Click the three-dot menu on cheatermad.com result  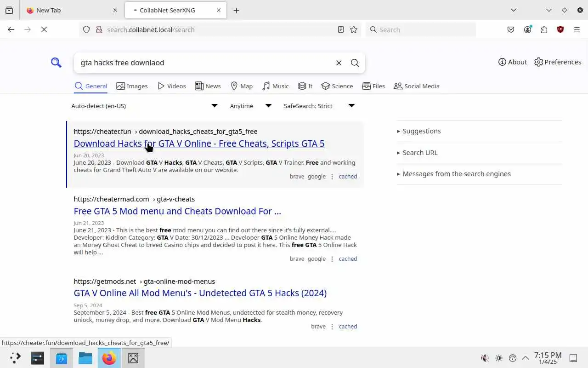click(332, 259)
